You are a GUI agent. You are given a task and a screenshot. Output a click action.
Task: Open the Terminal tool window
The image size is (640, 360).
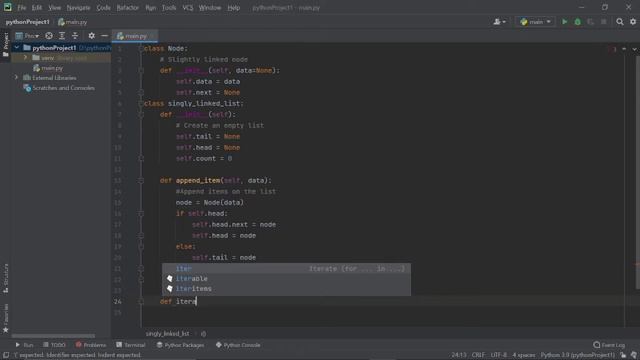click(131, 345)
